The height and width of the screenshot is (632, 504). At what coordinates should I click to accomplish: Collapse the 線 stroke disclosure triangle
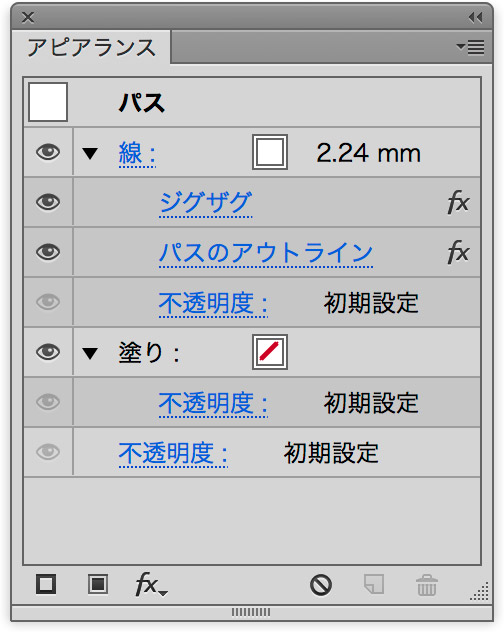click(x=90, y=153)
